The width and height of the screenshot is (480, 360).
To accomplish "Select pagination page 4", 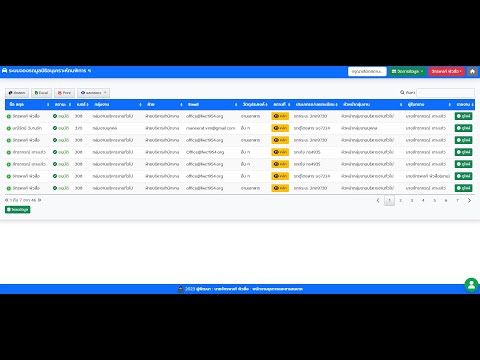I will tap(423, 200).
